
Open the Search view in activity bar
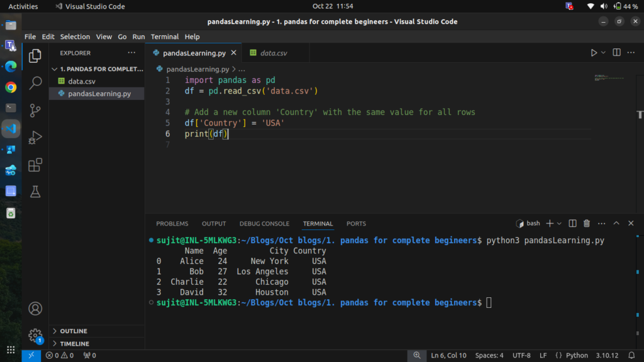(35, 82)
